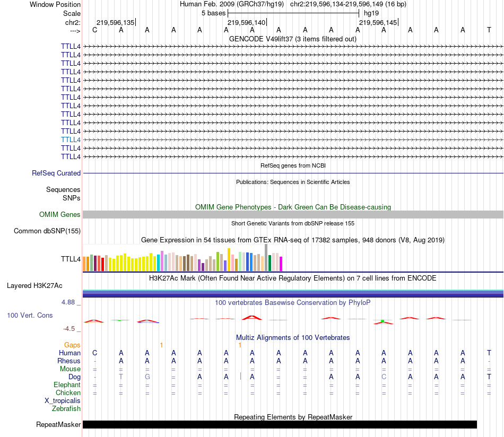
Task: Open the GTEx Gene Expression track title
Action: click(293, 240)
